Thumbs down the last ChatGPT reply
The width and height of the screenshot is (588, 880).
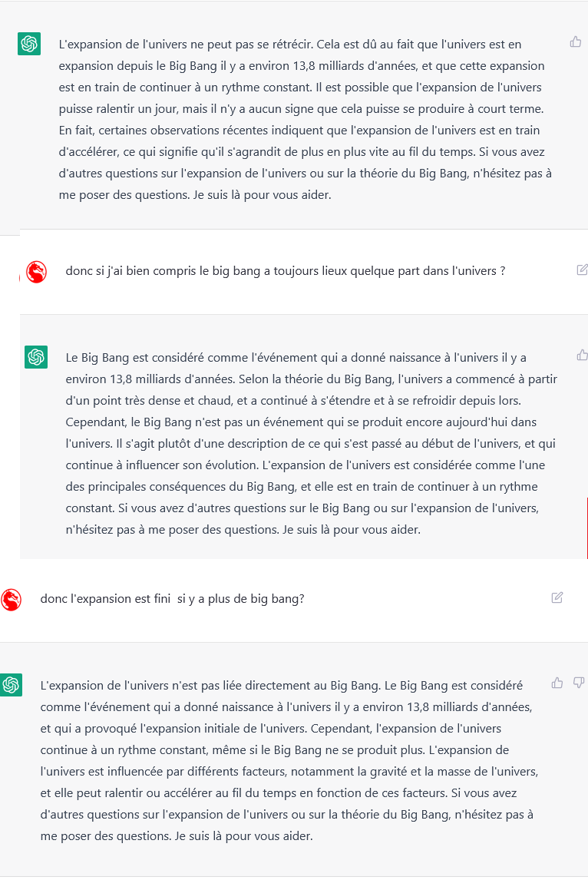point(579,683)
